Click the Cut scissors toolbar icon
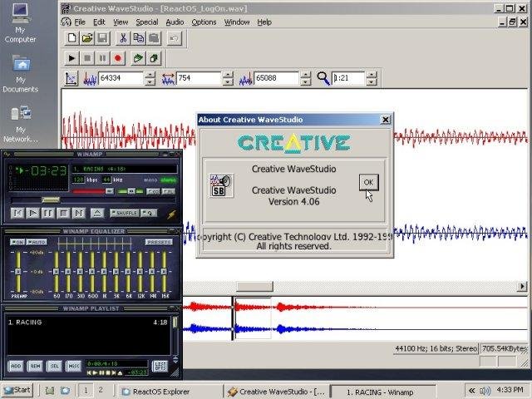The image size is (532, 399). [x=123, y=38]
